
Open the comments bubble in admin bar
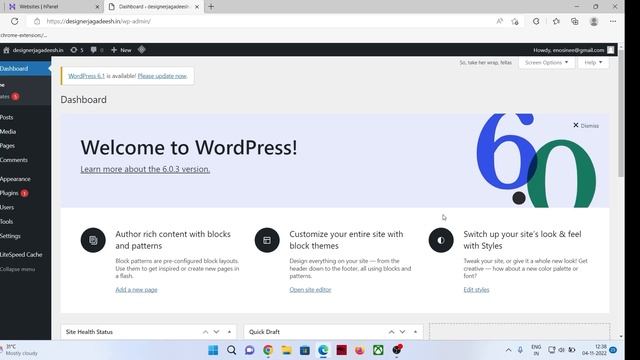(97, 50)
